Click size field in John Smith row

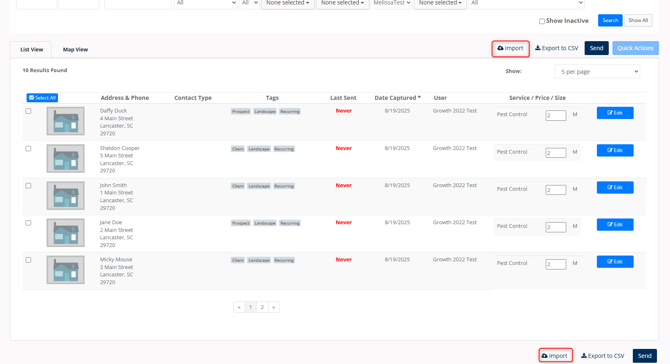coord(555,190)
